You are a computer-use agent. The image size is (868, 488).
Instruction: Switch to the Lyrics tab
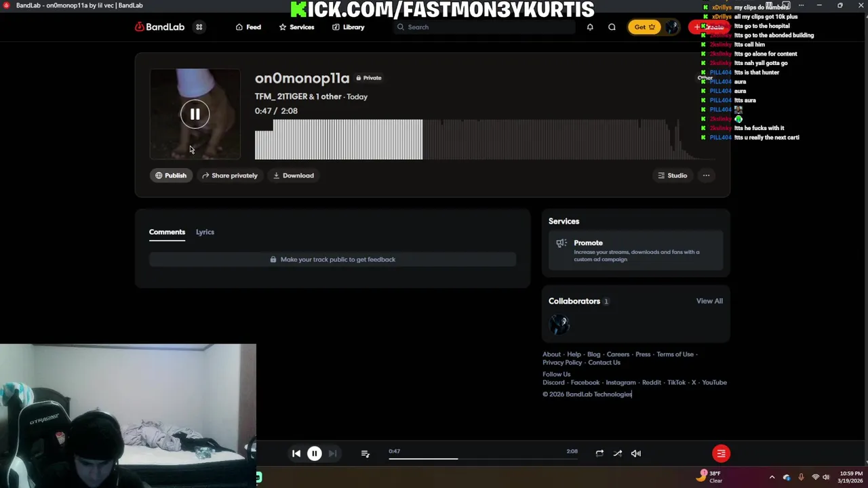click(x=205, y=232)
